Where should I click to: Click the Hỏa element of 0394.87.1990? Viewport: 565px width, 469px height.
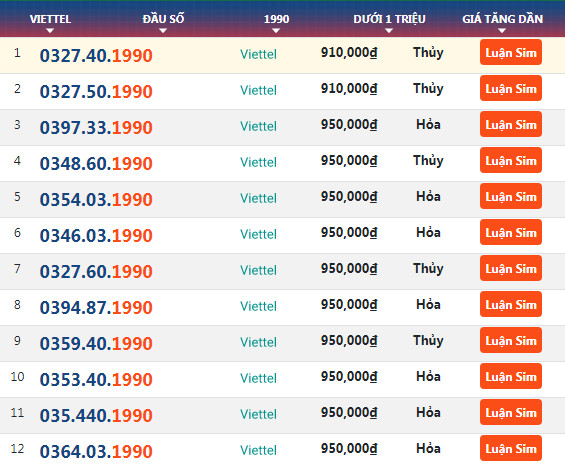[428, 304]
